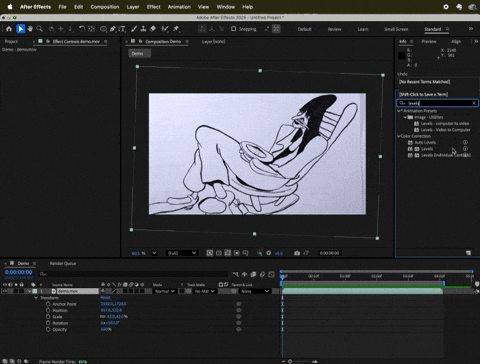This screenshot has height=364, width=480.
Task: Collapse the demo.mov layer twirl arrow
Action: coord(29,291)
